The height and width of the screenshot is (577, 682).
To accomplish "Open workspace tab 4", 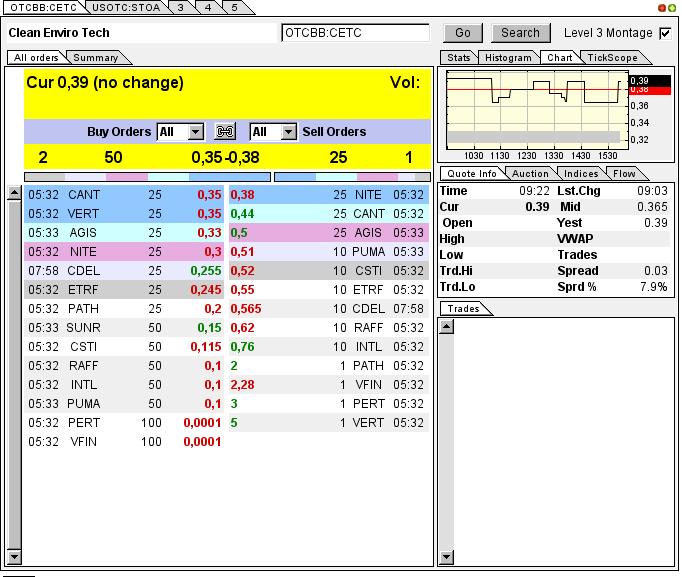I will coord(208,7).
